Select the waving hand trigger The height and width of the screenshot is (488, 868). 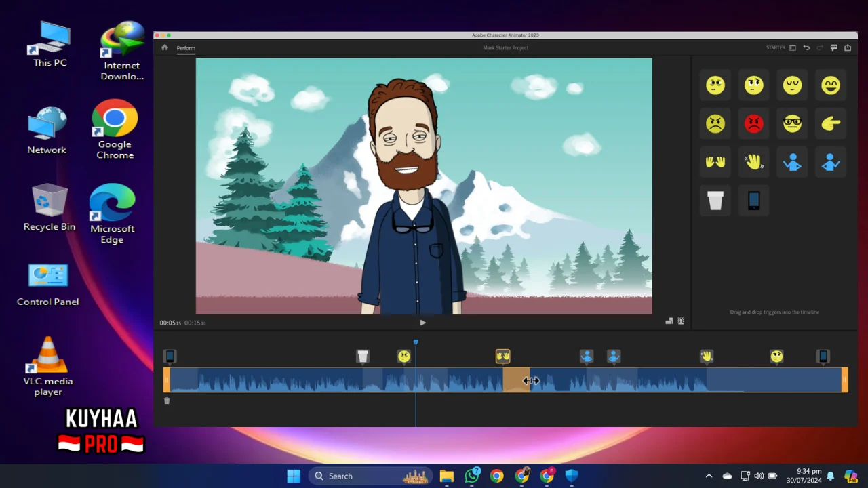[754, 162]
